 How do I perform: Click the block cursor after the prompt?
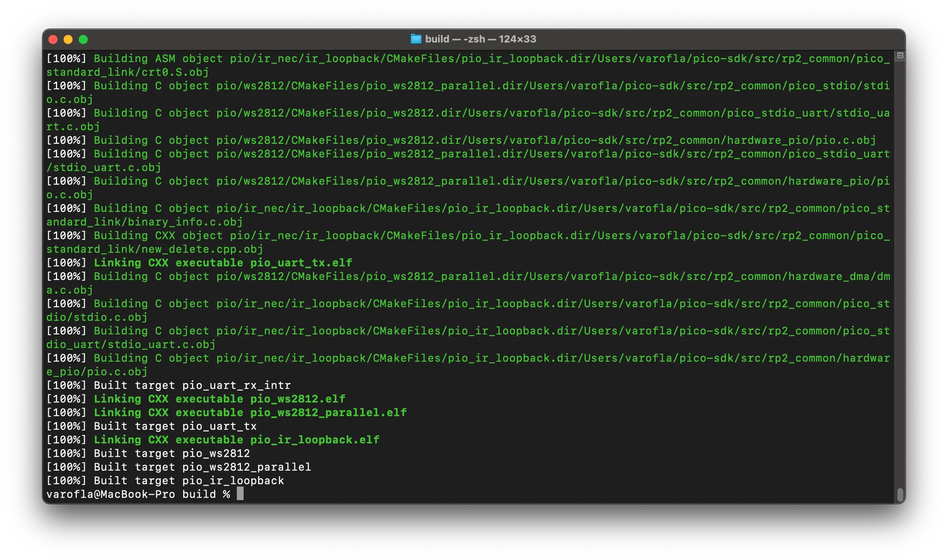coord(240,494)
